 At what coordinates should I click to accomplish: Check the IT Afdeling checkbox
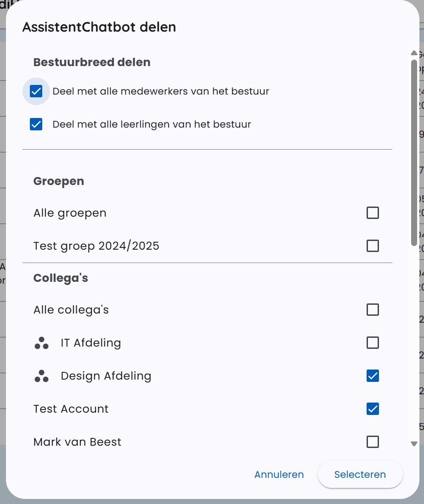pyautogui.click(x=373, y=343)
